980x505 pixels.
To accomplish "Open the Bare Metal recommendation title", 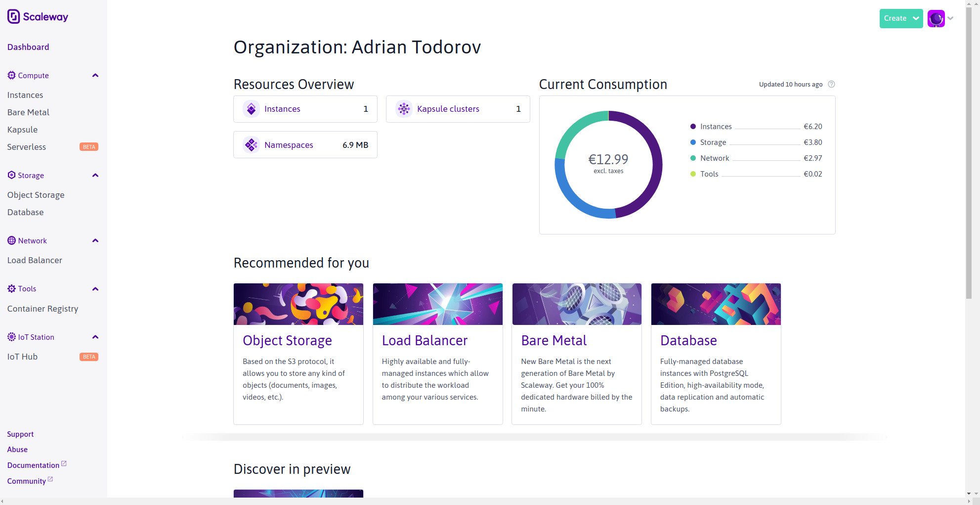I will (x=554, y=341).
